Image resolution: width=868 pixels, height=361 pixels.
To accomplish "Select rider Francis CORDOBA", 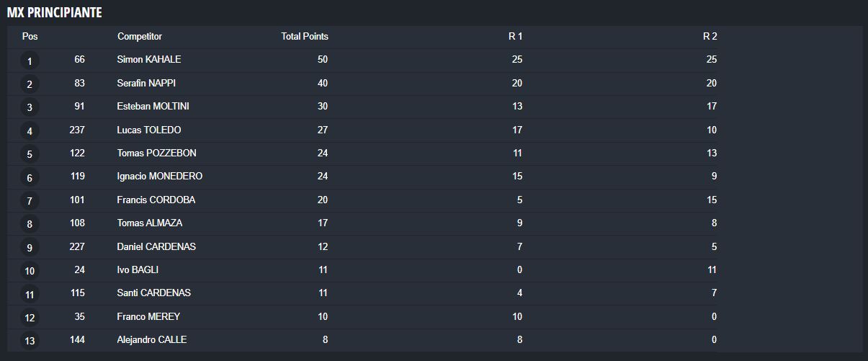I will point(156,200).
